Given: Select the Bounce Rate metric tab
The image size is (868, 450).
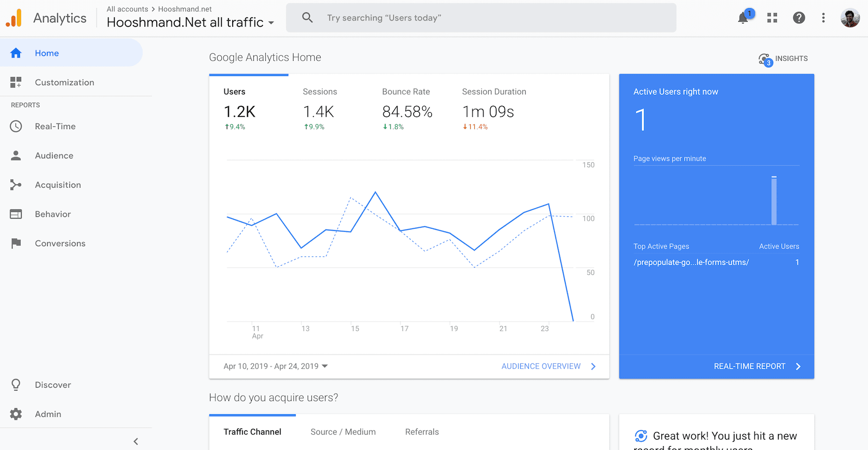Looking at the screenshot, I should [407, 108].
